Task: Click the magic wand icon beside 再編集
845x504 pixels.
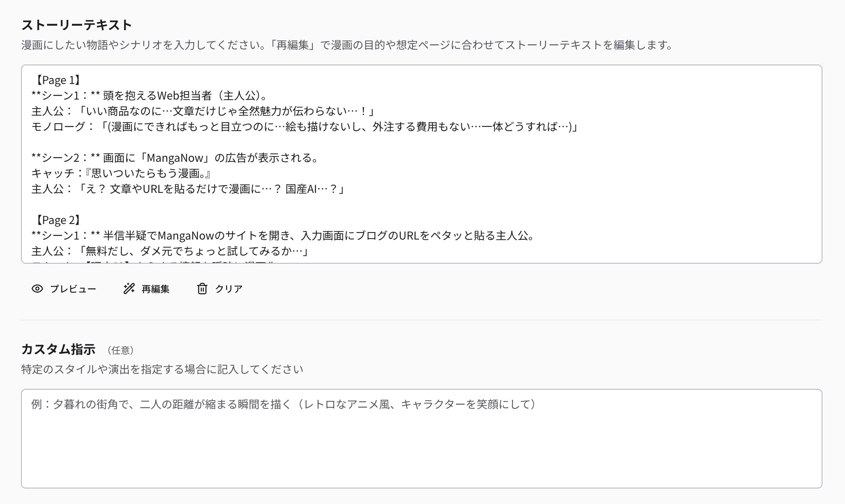Action: [x=129, y=289]
